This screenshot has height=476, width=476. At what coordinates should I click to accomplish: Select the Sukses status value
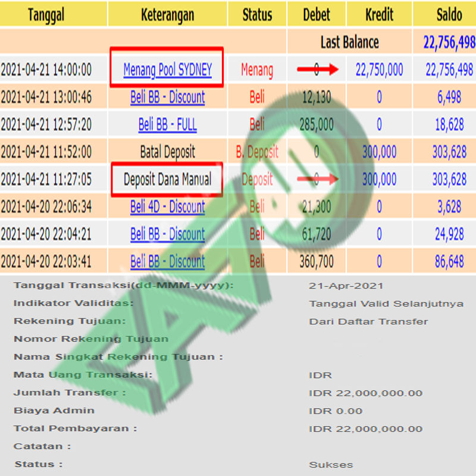(x=331, y=465)
